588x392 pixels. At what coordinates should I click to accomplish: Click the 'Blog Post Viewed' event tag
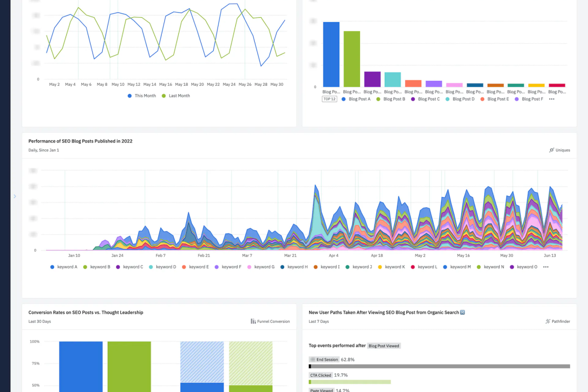(x=384, y=346)
